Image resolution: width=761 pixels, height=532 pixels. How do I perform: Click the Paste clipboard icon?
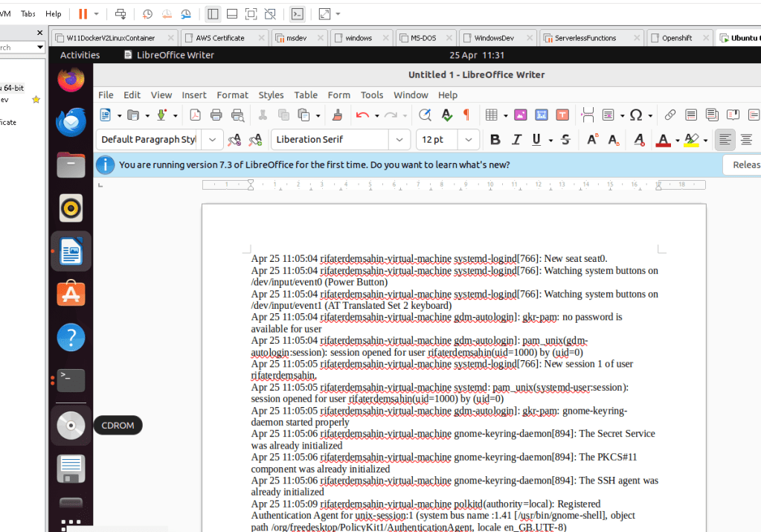(x=304, y=115)
